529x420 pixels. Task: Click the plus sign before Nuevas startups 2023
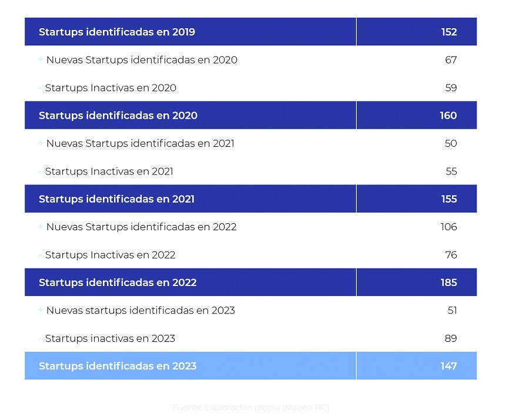click(41, 310)
